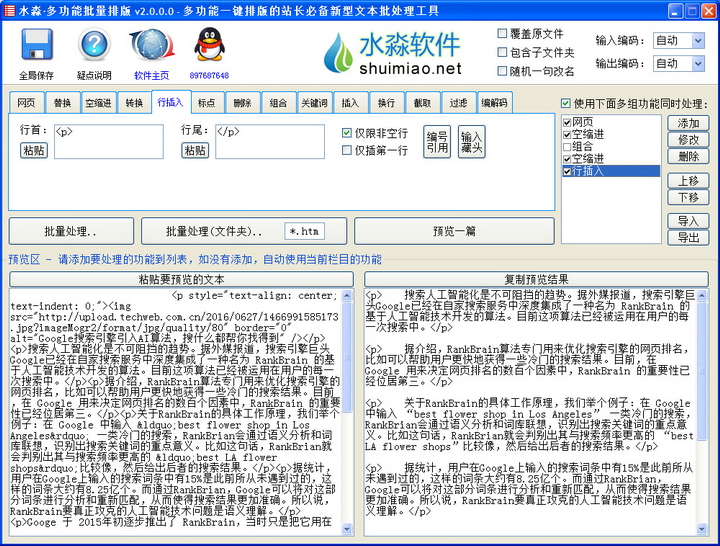Switch to the 关键词 tab
Screen dimensions: 720x546
point(314,102)
